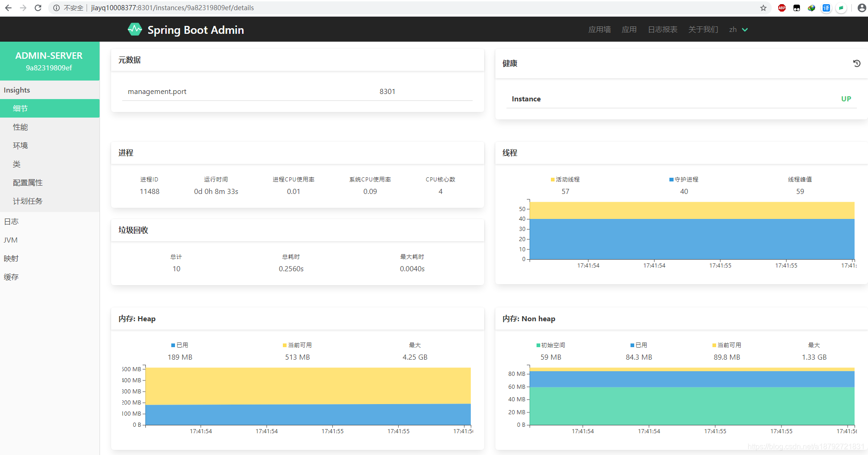Open the health history clock icon
Image resolution: width=868 pixels, height=455 pixels.
[x=857, y=63]
